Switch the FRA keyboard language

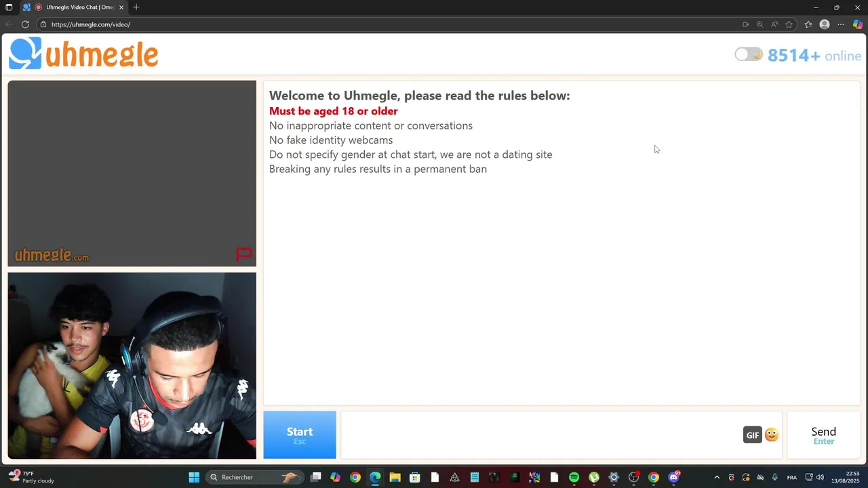tap(792, 477)
